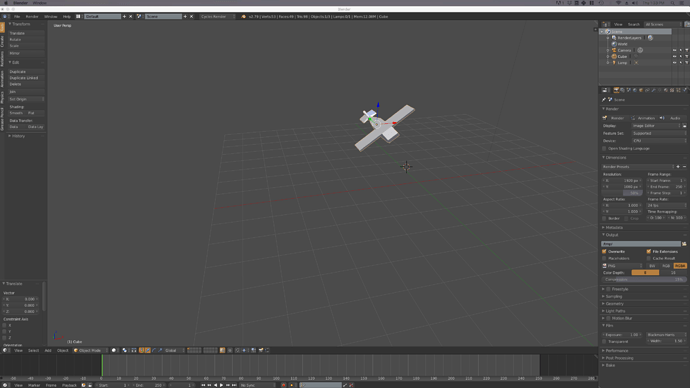Open the Object Mode dropdown
This screenshot has height=388, width=690.
click(90, 351)
